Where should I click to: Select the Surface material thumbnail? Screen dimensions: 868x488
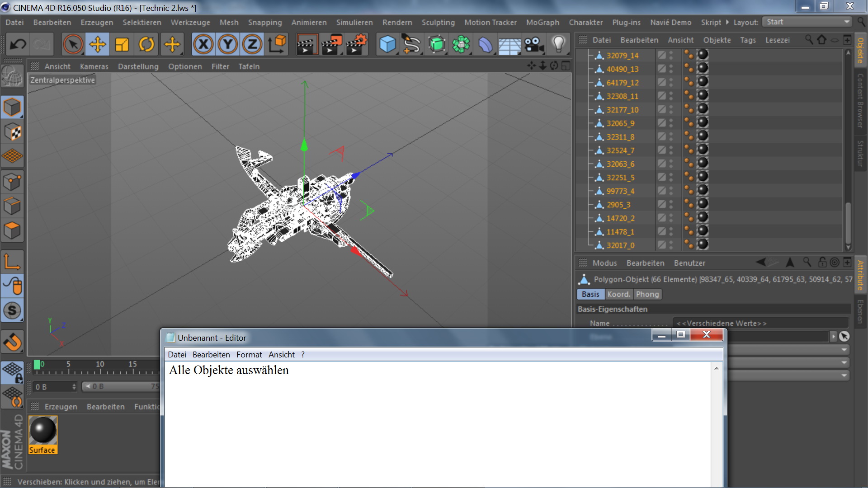click(x=43, y=435)
